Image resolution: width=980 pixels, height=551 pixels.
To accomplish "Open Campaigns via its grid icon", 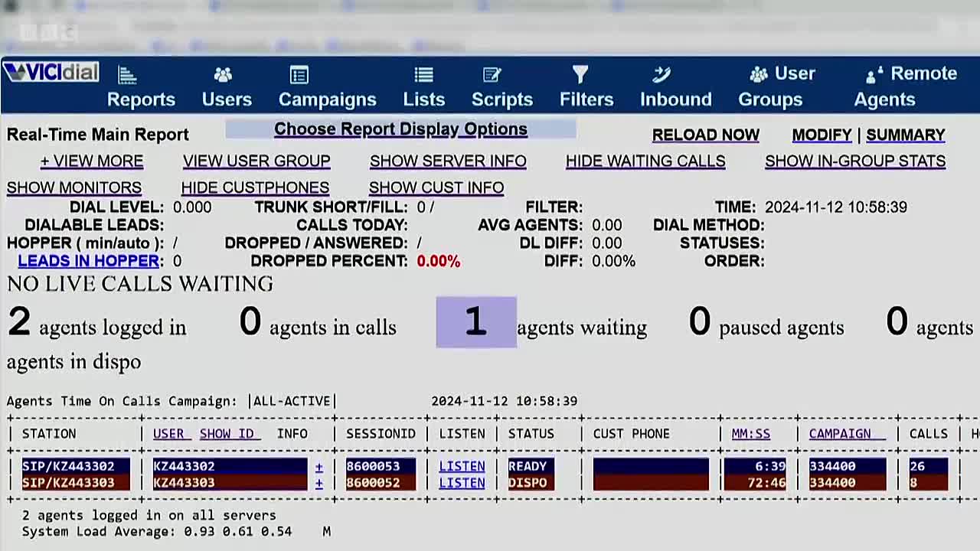I will coord(299,74).
